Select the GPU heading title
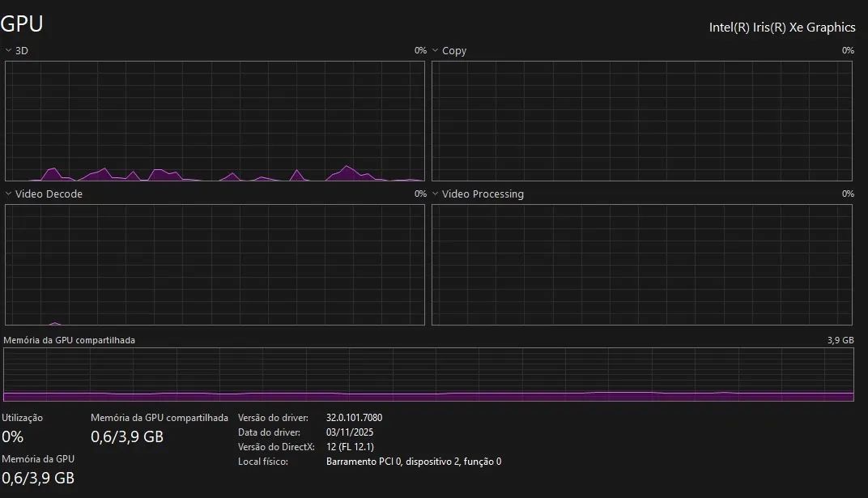Screen dimensions: 868x498 point(22,23)
